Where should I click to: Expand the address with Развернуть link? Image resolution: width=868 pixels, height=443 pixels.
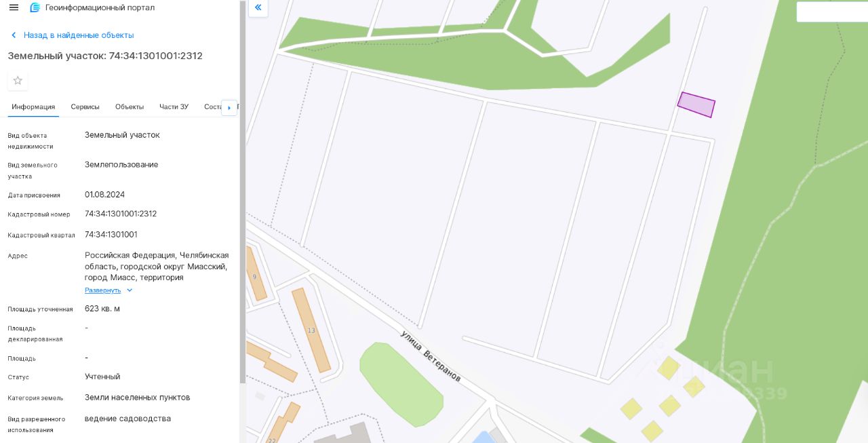point(103,290)
